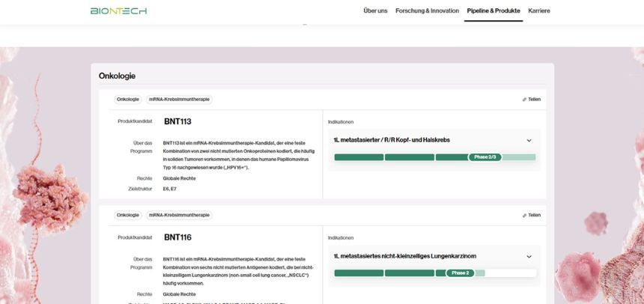Click the Onkologie tag on BNT116
Viewport: 644px width, 304px height.
pyautogui.click(x=128, y=216)
